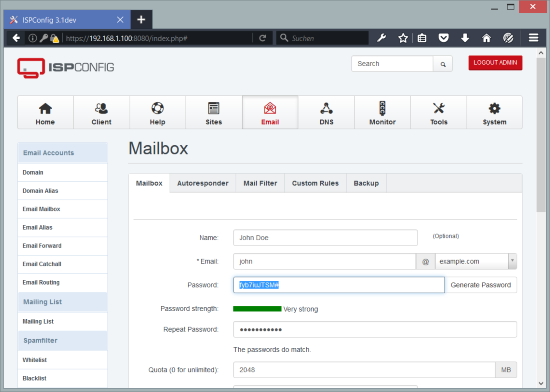
Task: Click the Email Accounts section header
Action: tap(62, 153)
